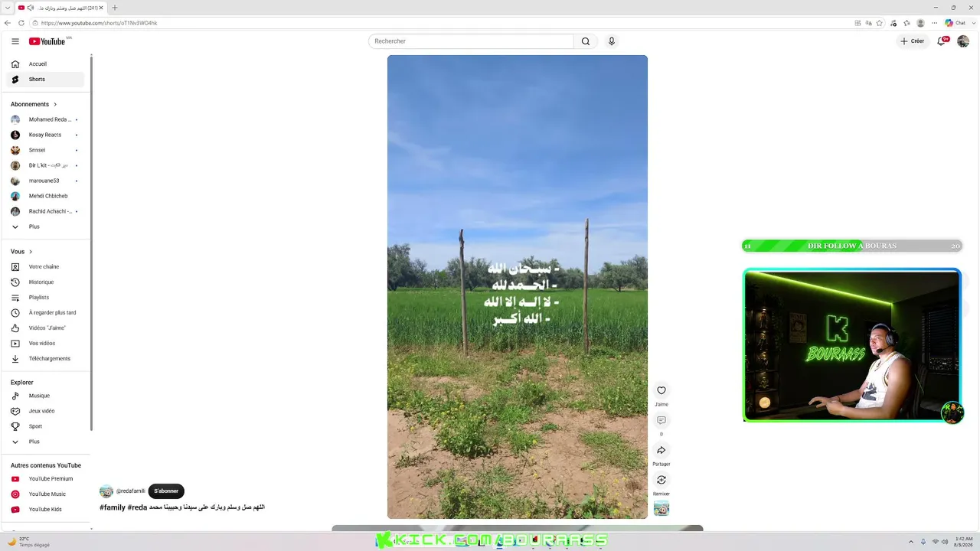Open Jeux vidéo in Explorer

coord(45,411)
